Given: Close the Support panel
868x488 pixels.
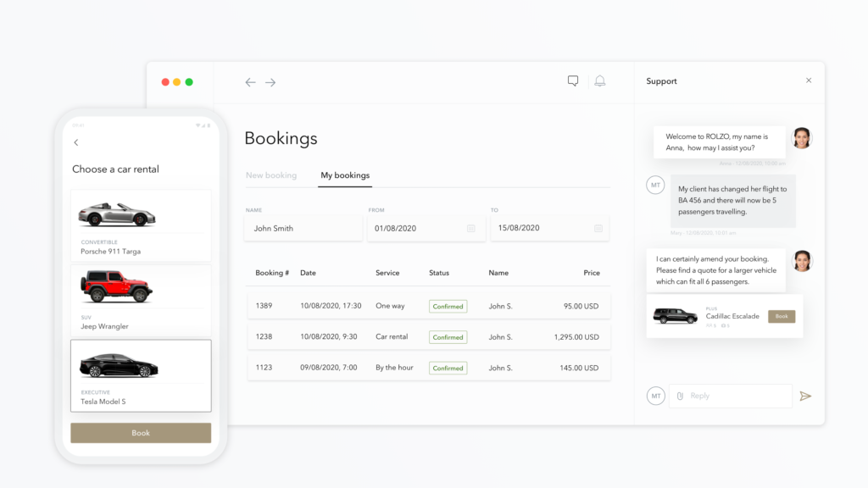Looking at the screenshot, I should coord(808,80).
